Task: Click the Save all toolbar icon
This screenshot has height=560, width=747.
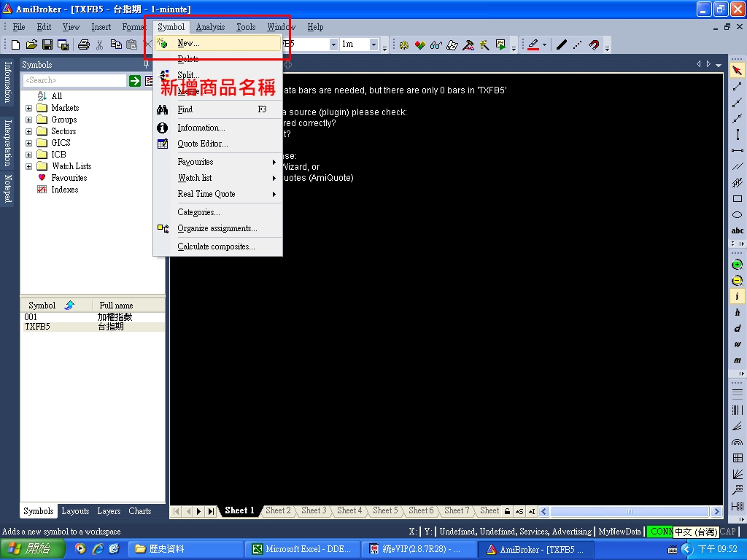Action: (x=63, y=44)
